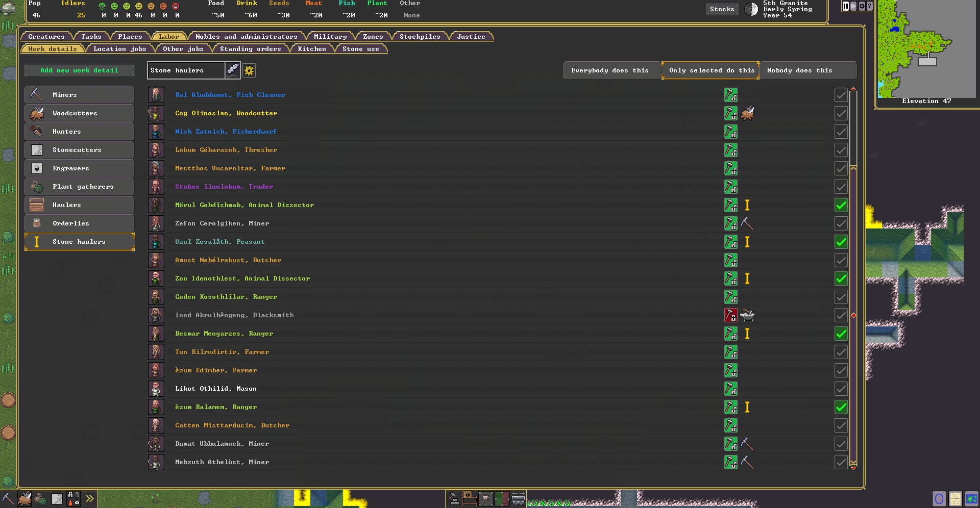980x508 pixels.
Task: Switch to the Creatures tab
Action: [46, 37]
